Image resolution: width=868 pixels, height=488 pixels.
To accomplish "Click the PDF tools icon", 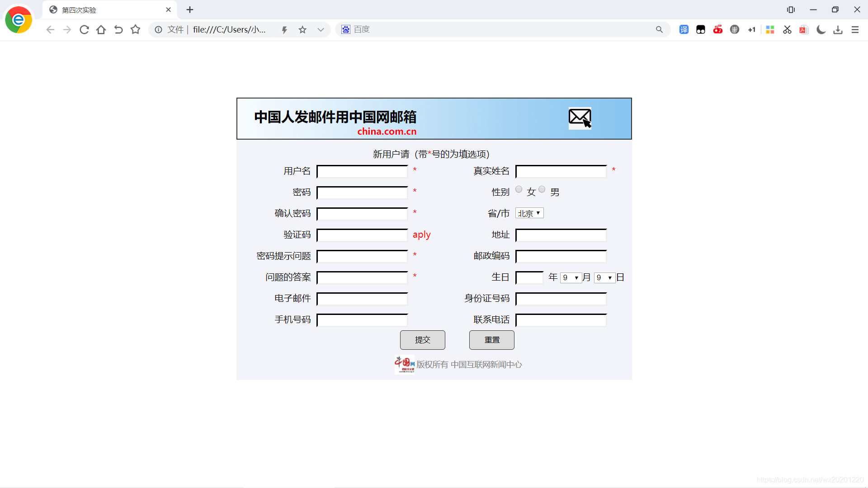I will 804,29.
